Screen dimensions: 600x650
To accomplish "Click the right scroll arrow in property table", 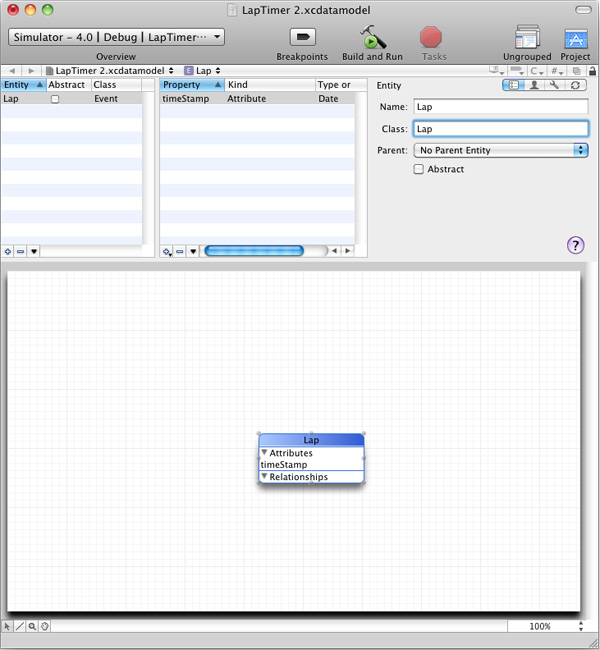I will 348,251.
